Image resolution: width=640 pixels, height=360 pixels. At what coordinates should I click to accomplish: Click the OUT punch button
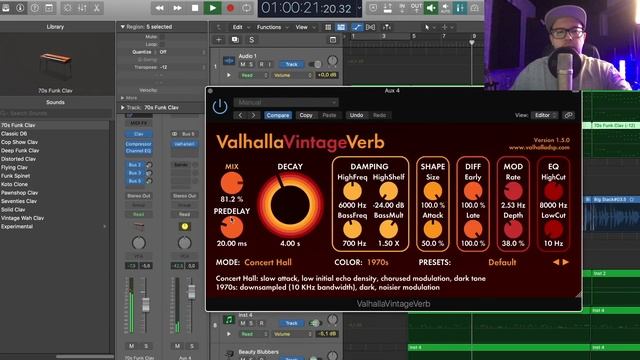point(416,8)
